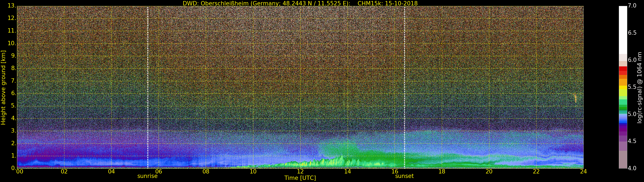The image size is (644, 182).
Task: Click the '08' time tick label
Action: pos(206,172)
